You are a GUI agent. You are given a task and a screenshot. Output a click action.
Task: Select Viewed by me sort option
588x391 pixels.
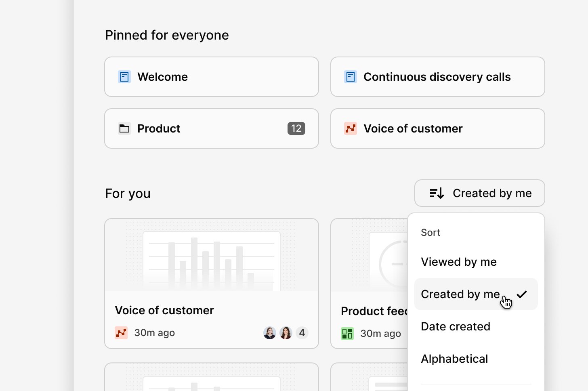pos(476,262)
